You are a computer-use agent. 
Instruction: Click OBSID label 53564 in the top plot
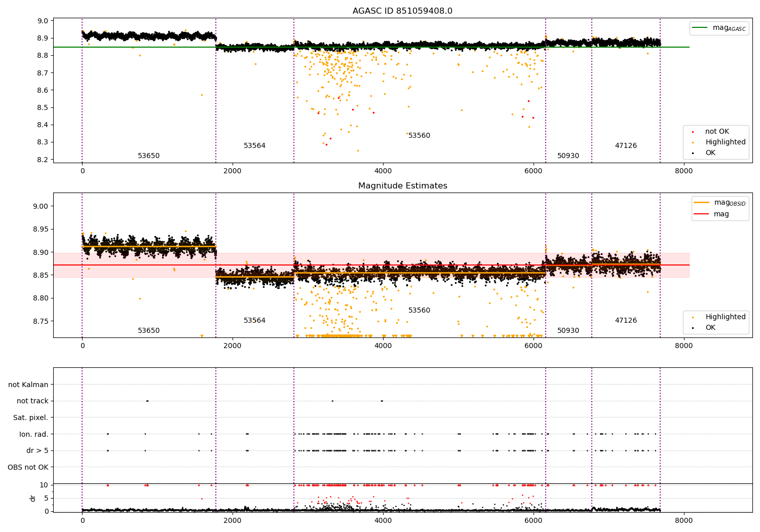coord(254,146)
